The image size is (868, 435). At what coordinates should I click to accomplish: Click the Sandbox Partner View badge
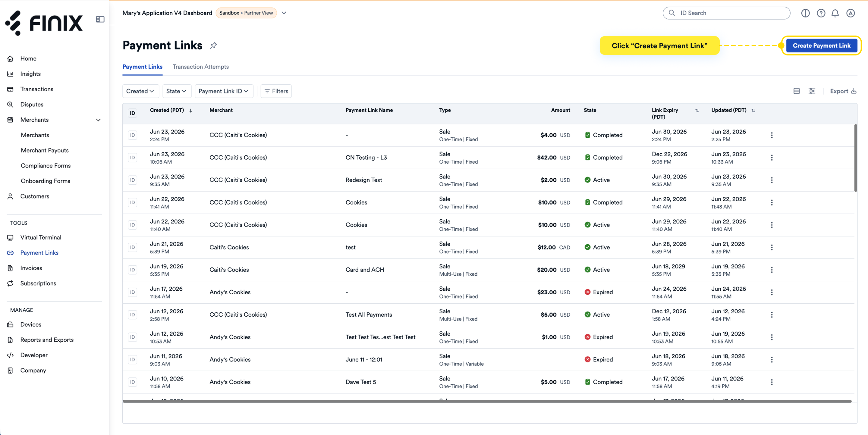pyautogui.click(x=246, y=13)
